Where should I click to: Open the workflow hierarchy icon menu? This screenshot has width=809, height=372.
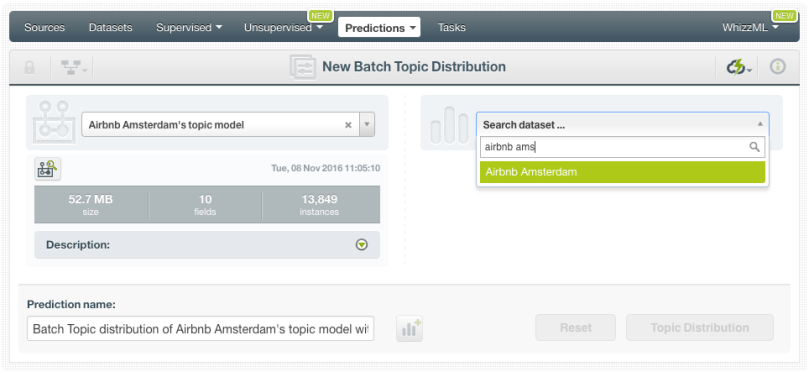[x=74, y=68]
